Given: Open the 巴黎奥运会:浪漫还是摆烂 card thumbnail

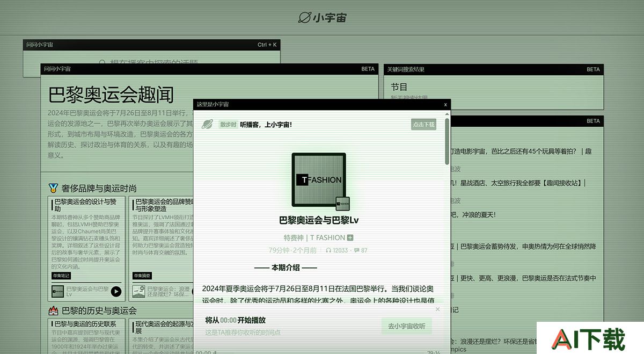Looking at the screenshot, I should 138,292.
